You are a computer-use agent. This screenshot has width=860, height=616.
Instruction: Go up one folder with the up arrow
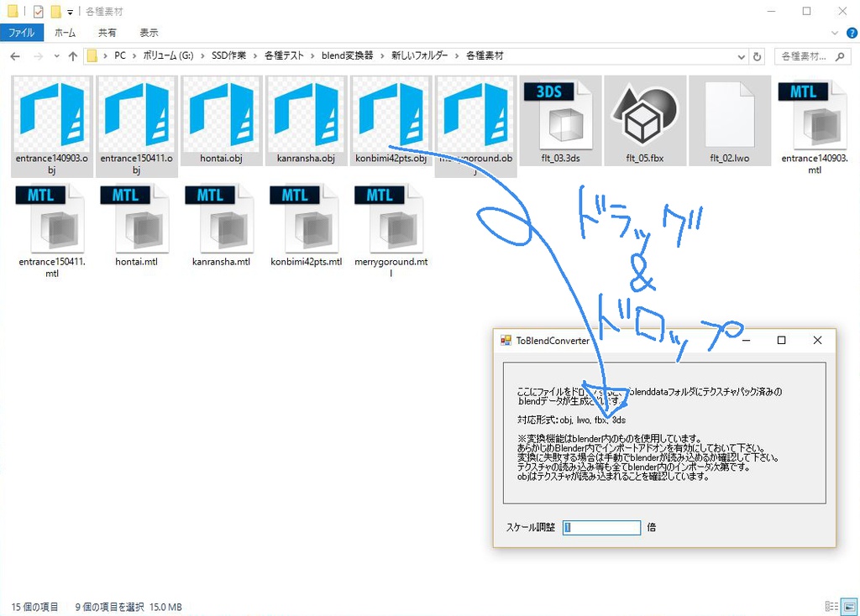[74, 55]
